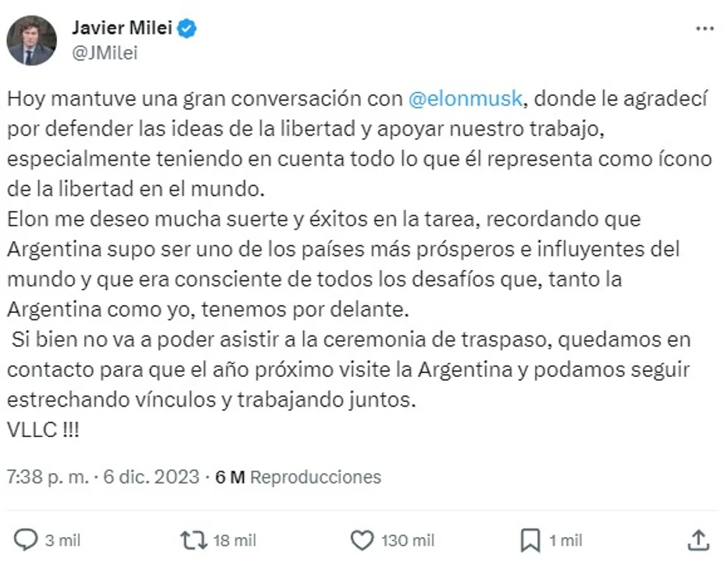
Task: Bookmark this tweet using the bookmark icon
Action: (x=530, y=539)
